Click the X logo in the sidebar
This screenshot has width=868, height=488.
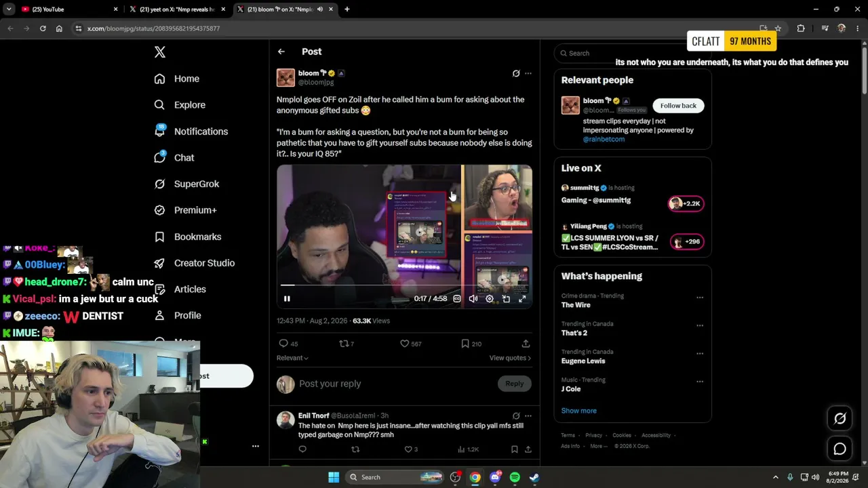point(160,52)
